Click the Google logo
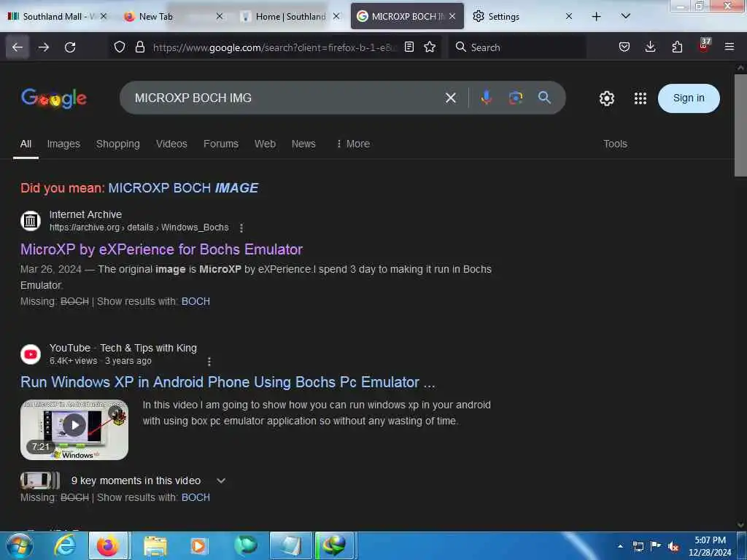 coord(54,98)
